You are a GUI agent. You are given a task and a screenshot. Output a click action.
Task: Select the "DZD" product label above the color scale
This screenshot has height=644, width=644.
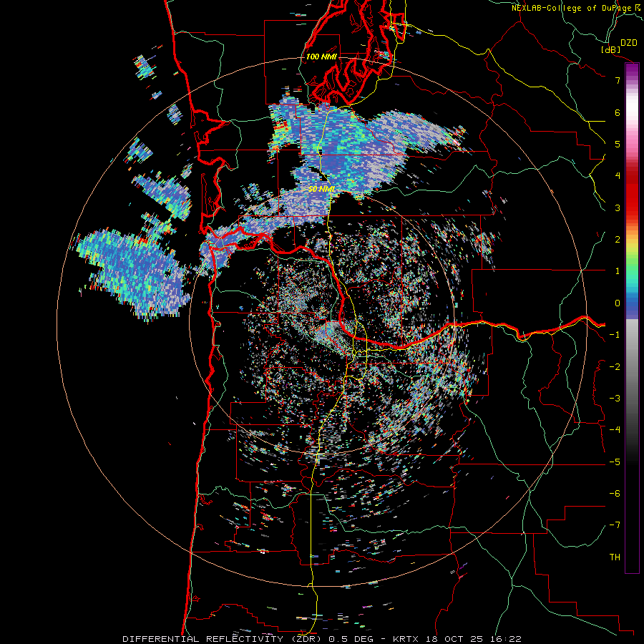point(629,43)
